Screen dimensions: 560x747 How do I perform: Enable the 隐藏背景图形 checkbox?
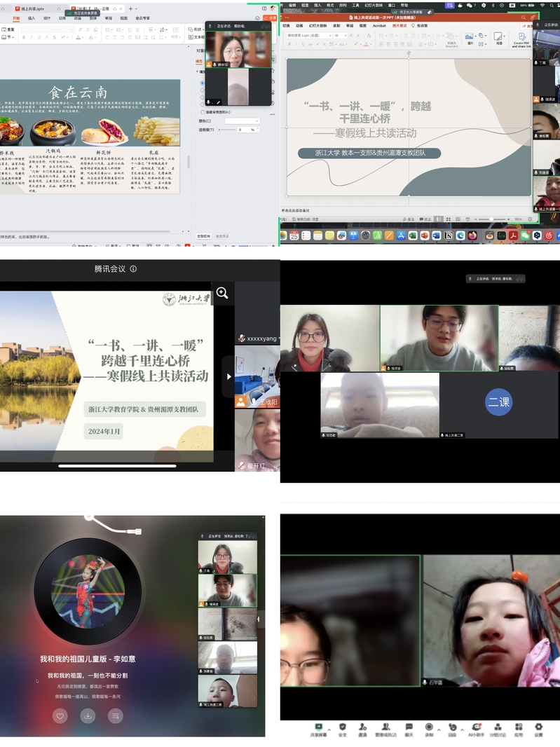click(203, 112)
